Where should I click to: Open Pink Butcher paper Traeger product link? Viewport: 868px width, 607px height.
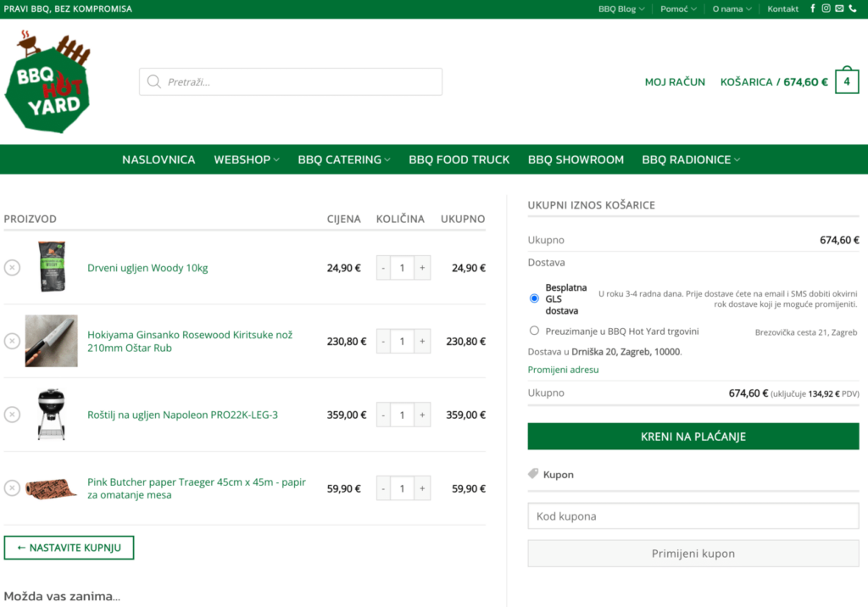[x=197, y=488]
